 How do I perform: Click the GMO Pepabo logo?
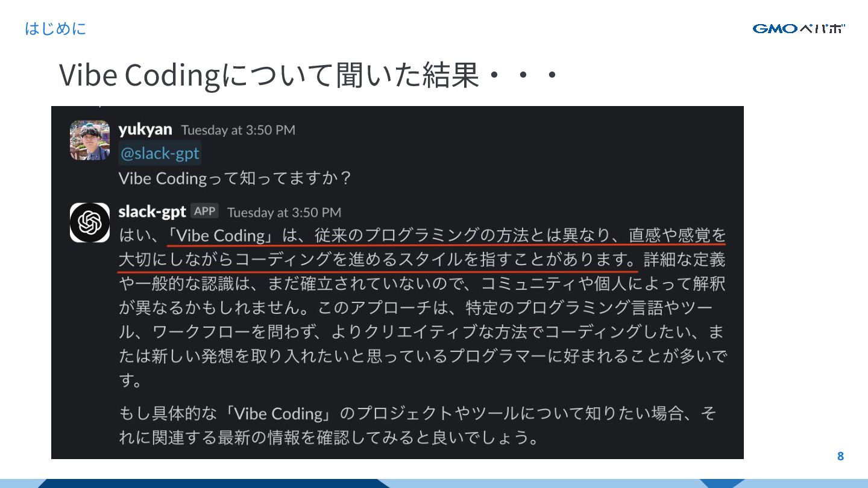point(799,28)
